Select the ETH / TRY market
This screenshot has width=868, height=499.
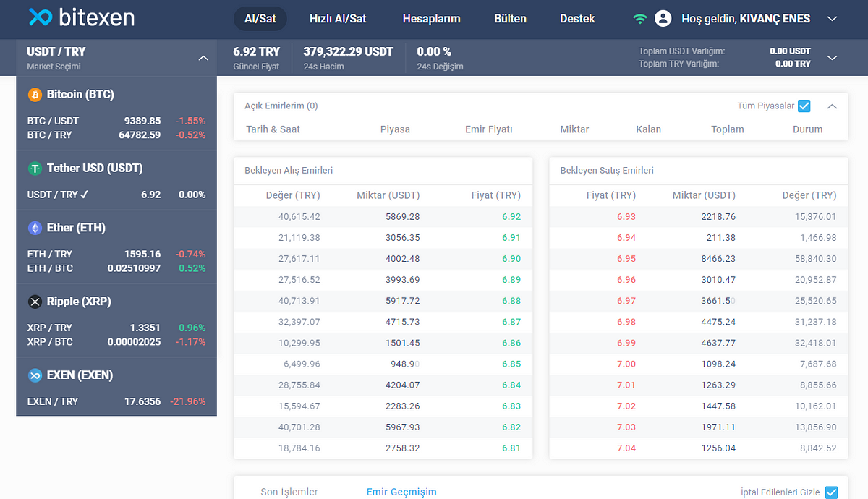[x=116, y=254]
